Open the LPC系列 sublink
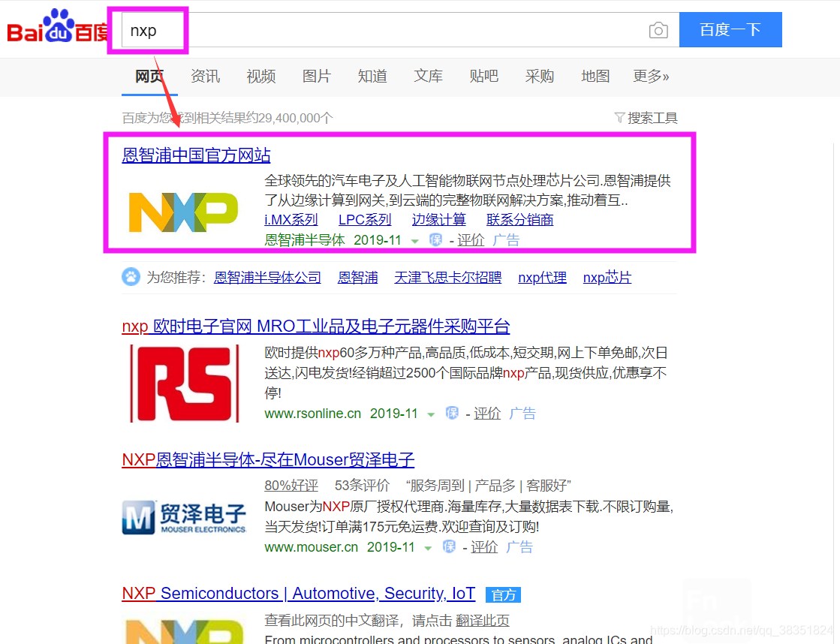The height and width of the screenshot is (644, 840). tap(365, 220)
